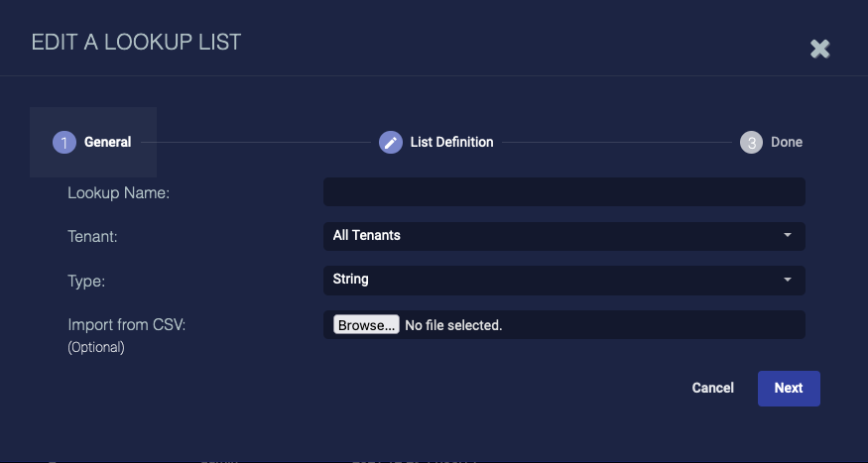Open the Type dropdown showing String
This screenshot has height=463, width=868.
556,280
